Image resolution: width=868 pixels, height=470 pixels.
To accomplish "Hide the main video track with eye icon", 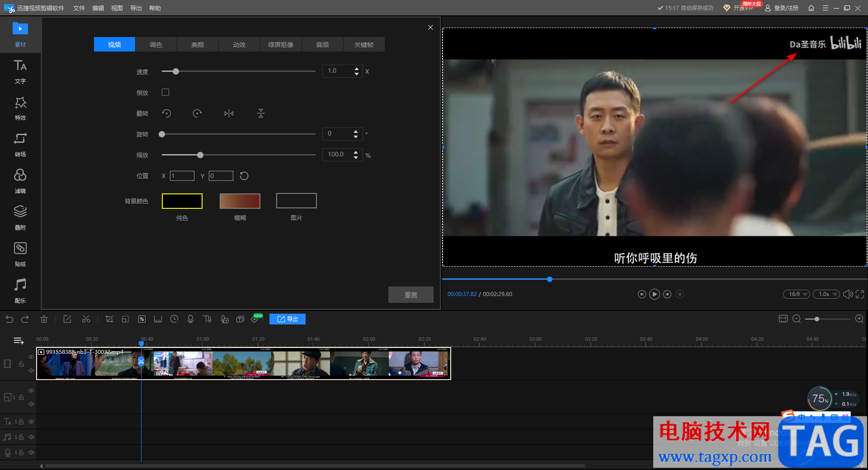I will pyautogui.click(x=31, y=357).
